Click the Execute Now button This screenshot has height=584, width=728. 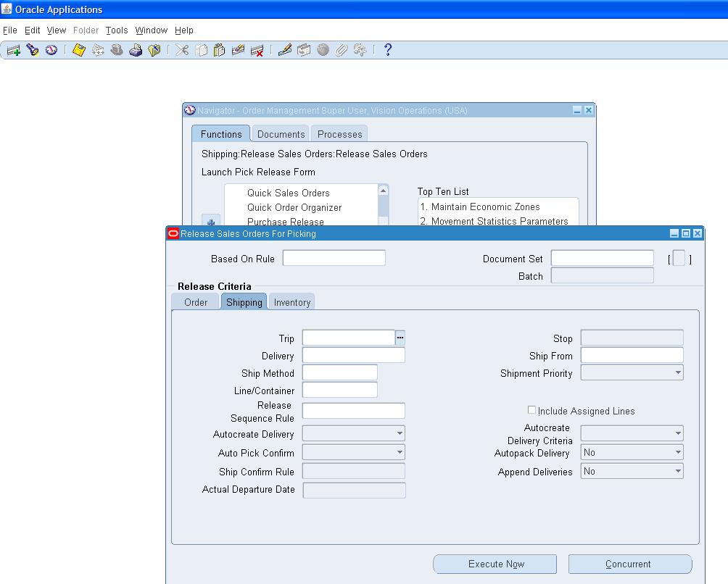coord(495,564)
